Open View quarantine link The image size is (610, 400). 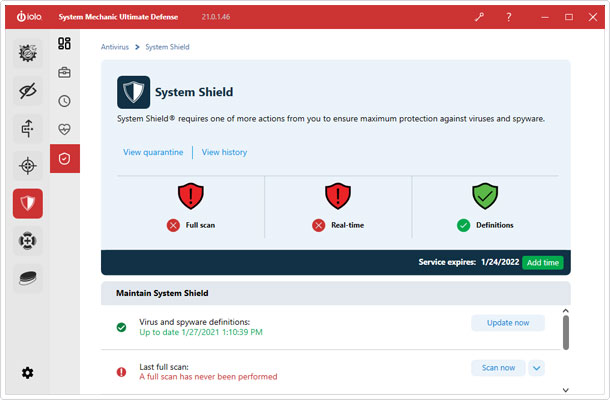153,152
